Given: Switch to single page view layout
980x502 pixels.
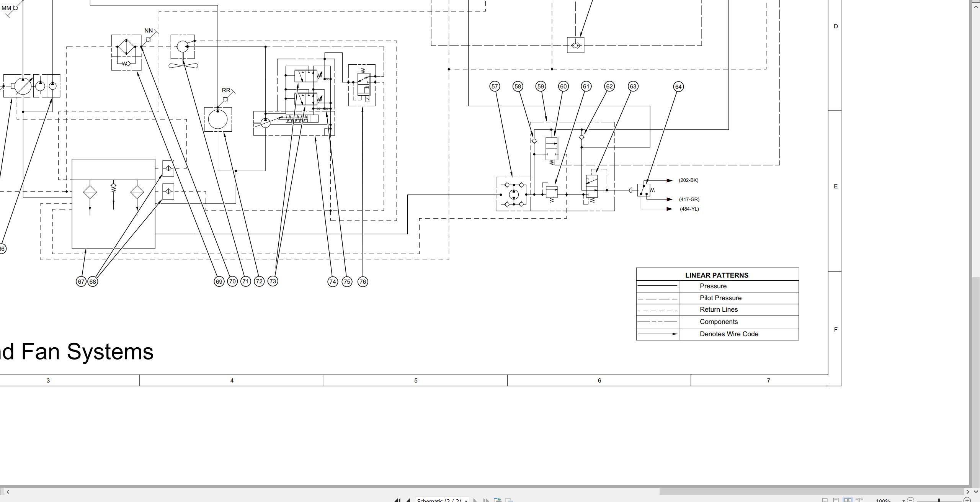Looking at the screenshot, I should pyautogui.click(x=825, y=500).
